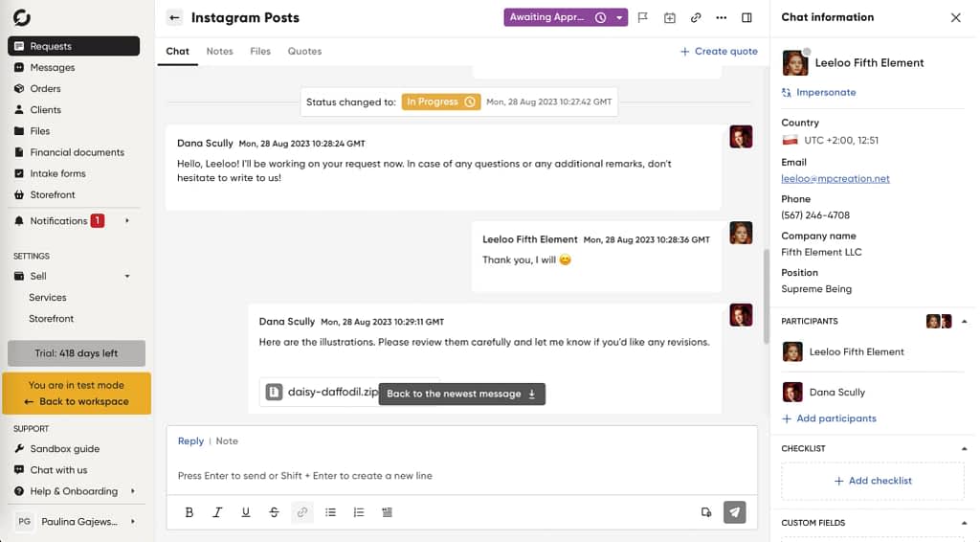
Task: Click Impersonate link
Action: pos(819,93)
